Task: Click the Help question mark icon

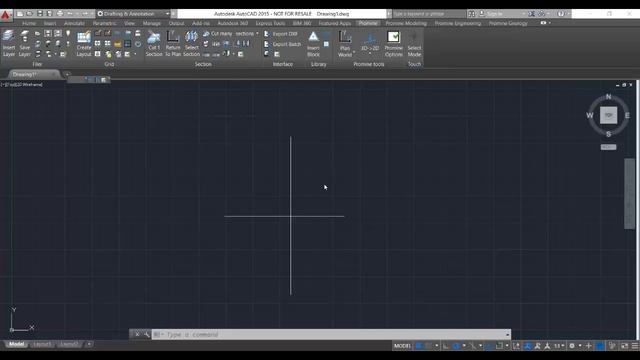Action: (x=561, y=13)
